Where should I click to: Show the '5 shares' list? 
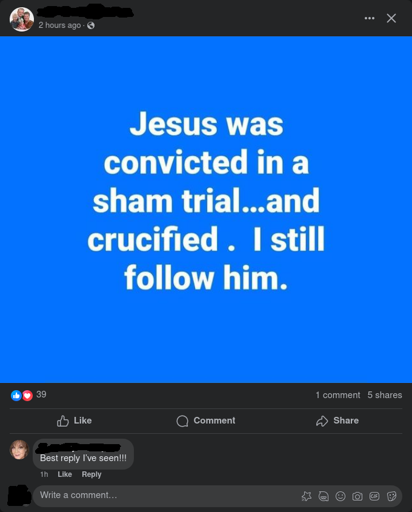385,395
